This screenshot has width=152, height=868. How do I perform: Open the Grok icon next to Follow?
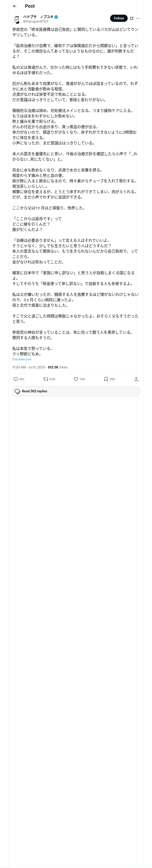[x=132, y=18]
